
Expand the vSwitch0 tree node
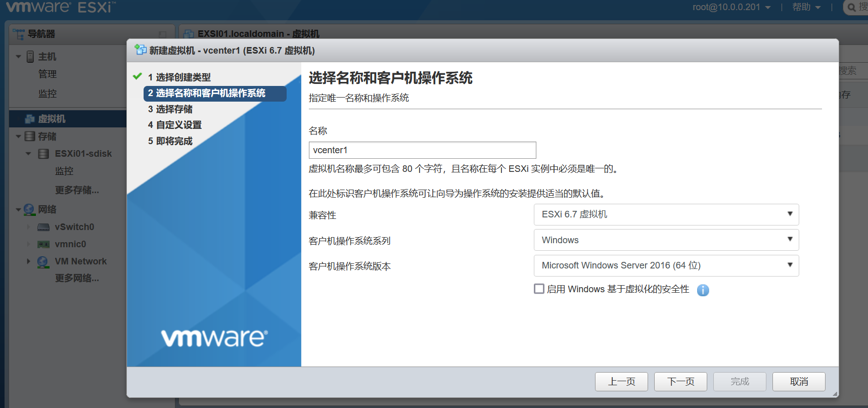[28, 227]
